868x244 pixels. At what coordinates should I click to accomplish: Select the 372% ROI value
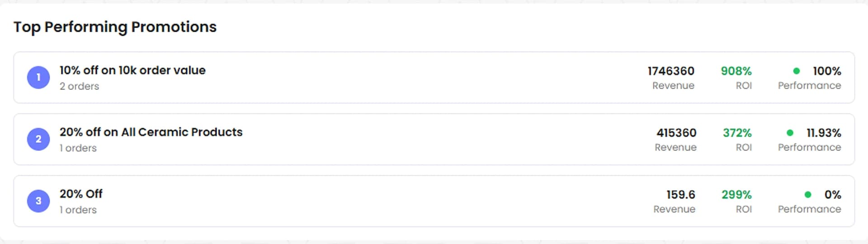tap(737, 133)
